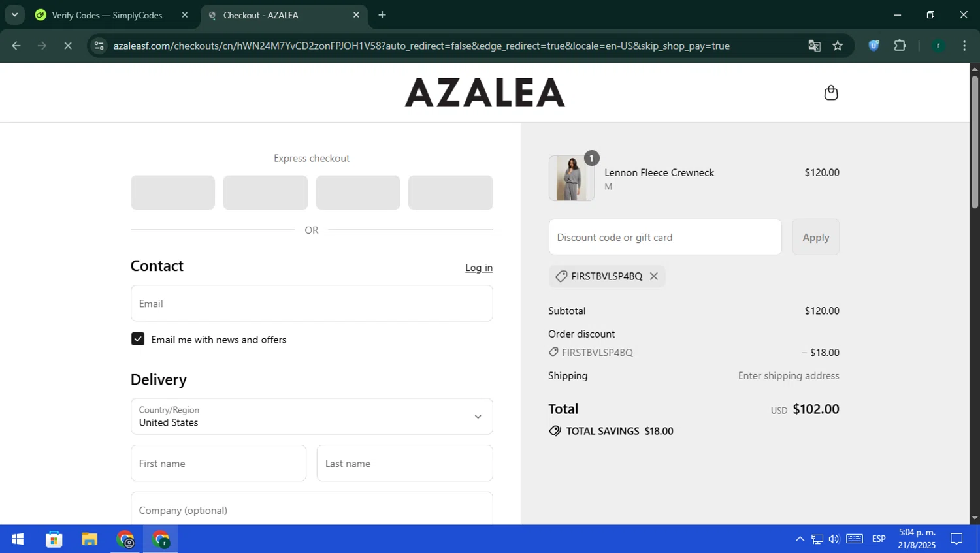Switch the ESP input language
The image size is (980, 553).
coord(879,539)
